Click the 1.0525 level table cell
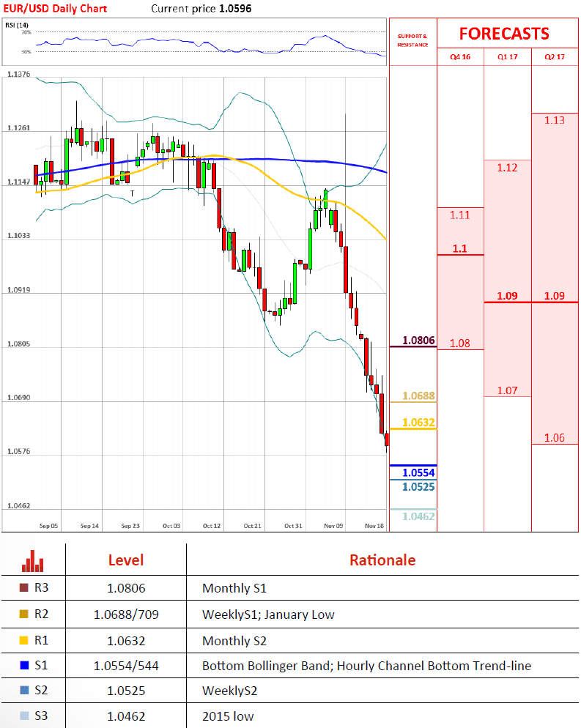The width and height of the screenshot is (581, 728). click(126, 691)
